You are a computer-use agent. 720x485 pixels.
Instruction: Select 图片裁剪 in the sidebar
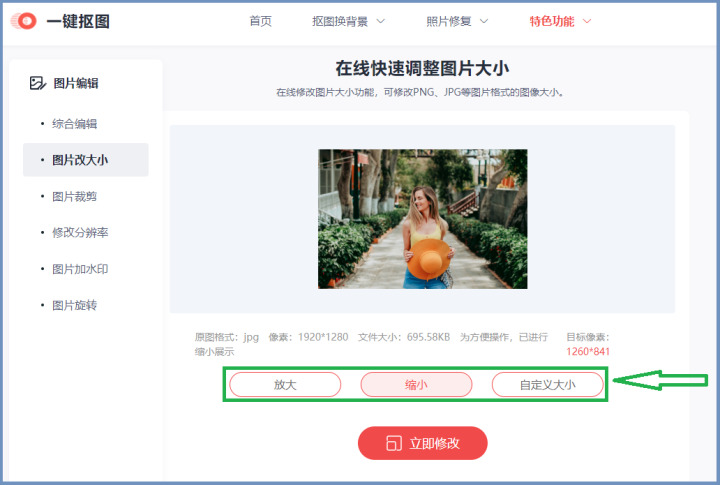tap(74, 197)
